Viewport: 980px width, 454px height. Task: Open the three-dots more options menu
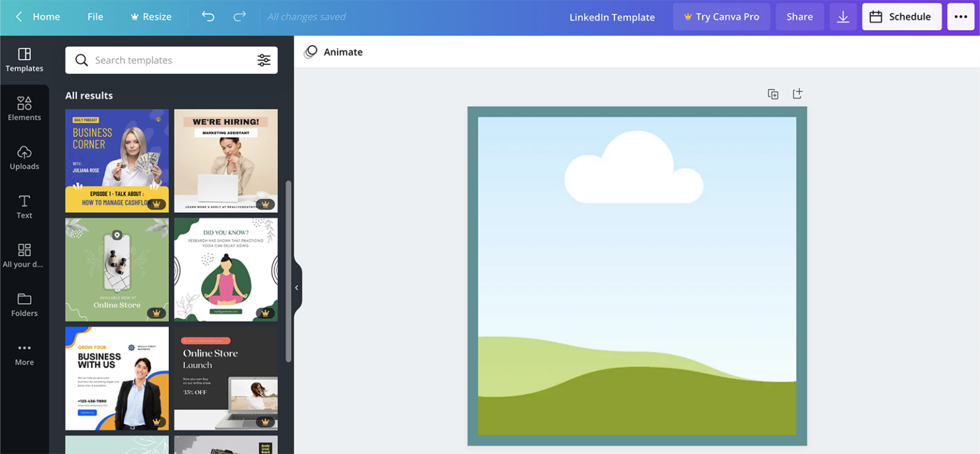coord(960,17)
